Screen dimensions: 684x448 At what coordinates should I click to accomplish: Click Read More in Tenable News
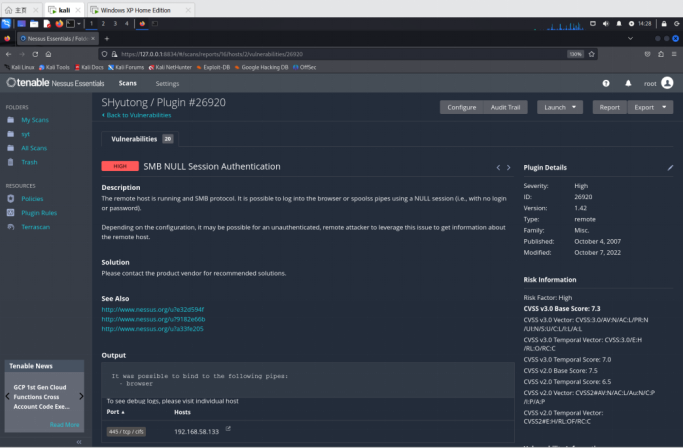[x=64, y=424]
